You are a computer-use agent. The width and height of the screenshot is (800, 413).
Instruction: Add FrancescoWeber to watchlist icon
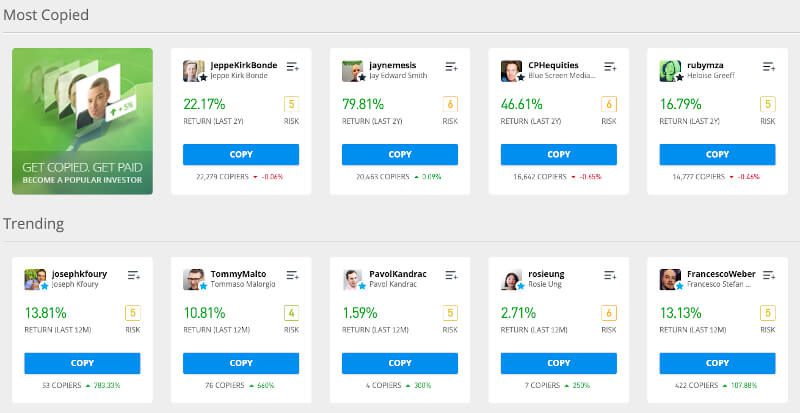[768, 275]
